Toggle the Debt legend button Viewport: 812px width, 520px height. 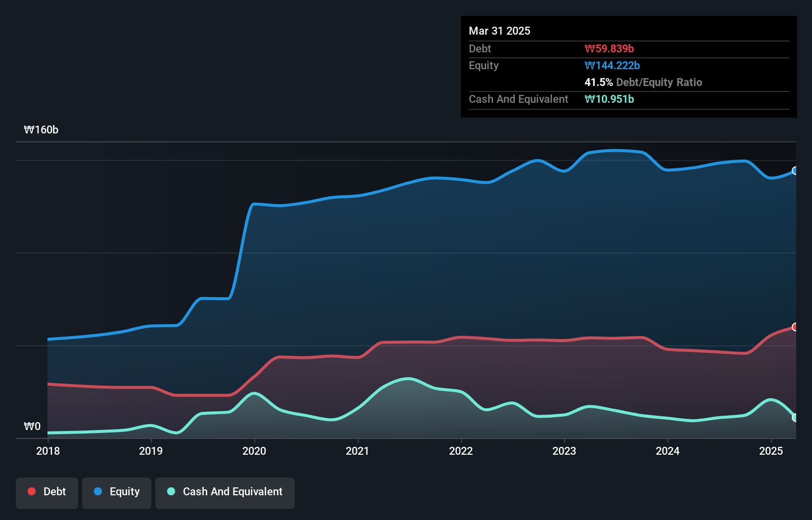coord(47,493)
